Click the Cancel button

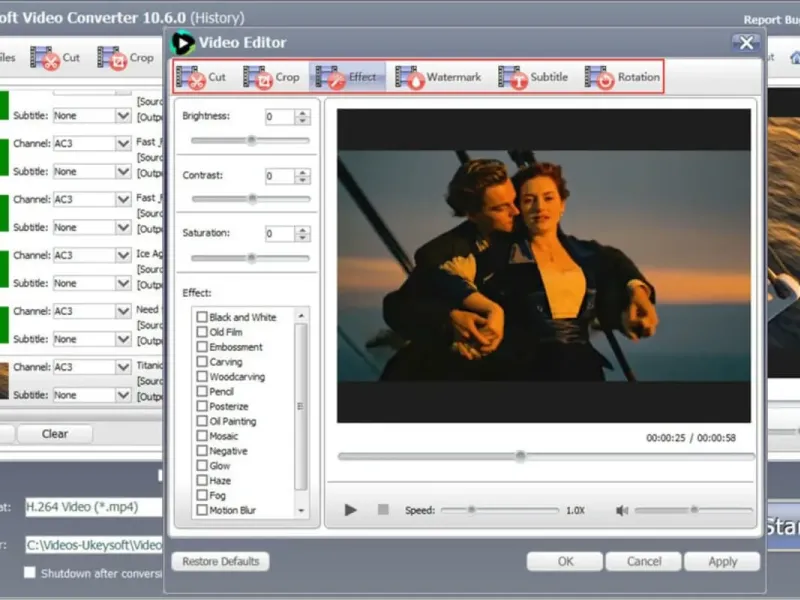(643, 561)
